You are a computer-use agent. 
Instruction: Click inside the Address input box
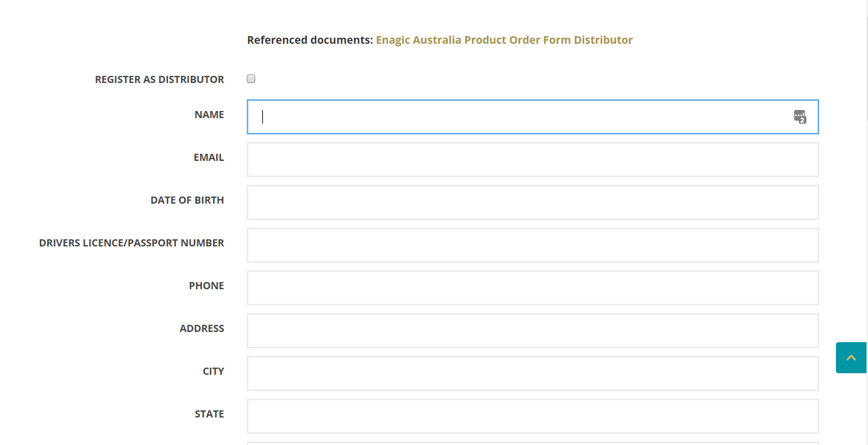532,331
